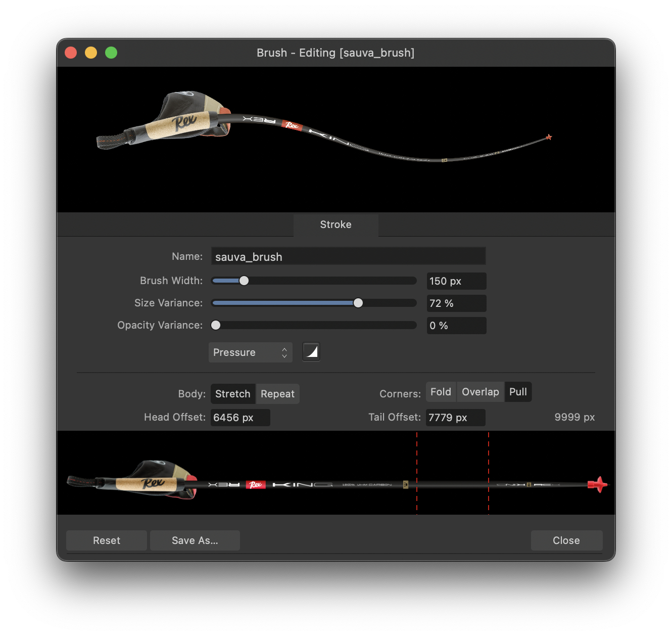Click the pressure curve profile icon
This screenshot has width=672, height=636.
click(x=311, y=351)
